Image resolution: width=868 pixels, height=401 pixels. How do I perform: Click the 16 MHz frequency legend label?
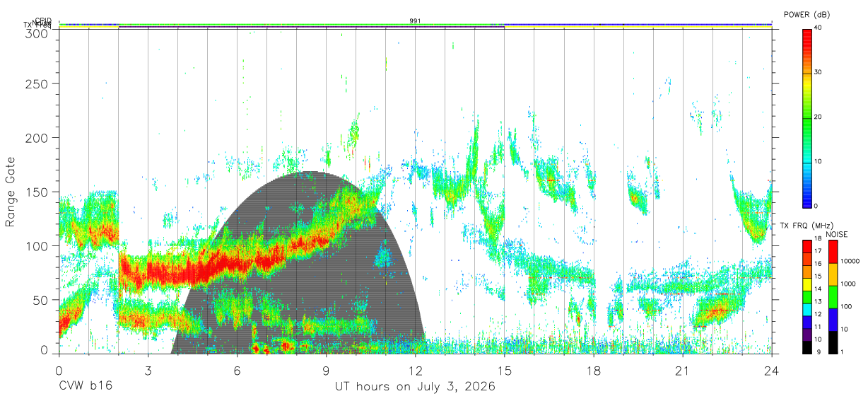tap(819, 264)
